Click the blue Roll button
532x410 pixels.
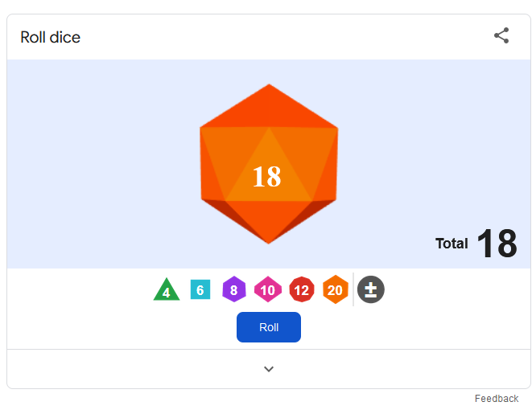pyautogui.click(x=269, y=327)
